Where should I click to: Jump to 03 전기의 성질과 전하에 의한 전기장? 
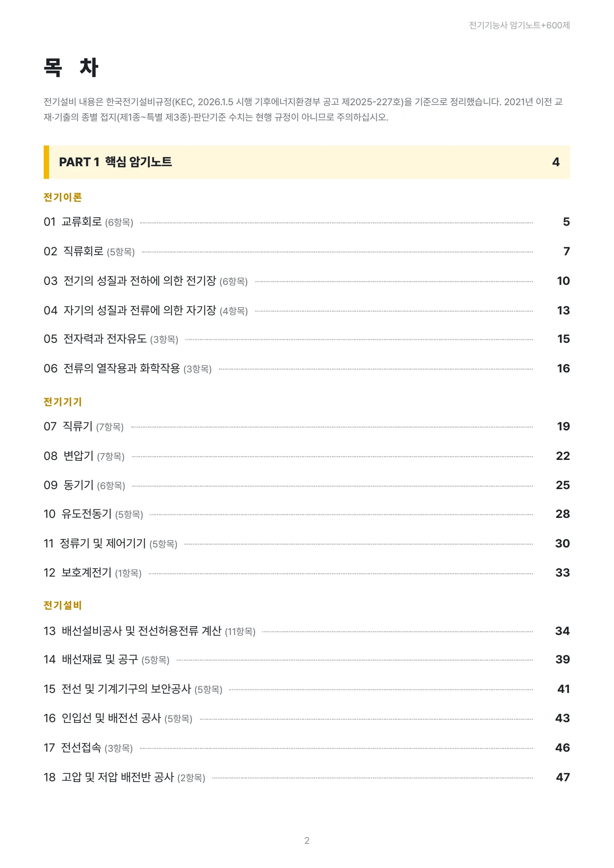[307, 281]
